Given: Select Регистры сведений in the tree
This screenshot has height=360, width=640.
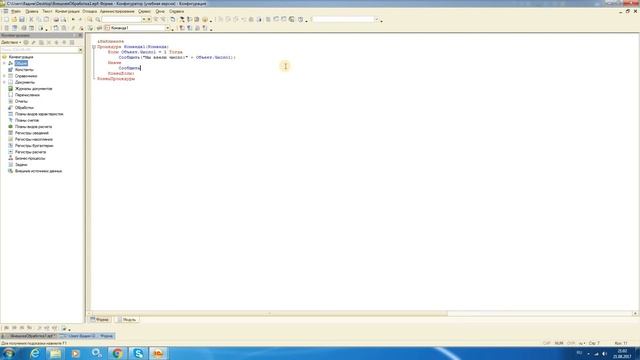Looking at the screenshot, I should click(32, 133).
